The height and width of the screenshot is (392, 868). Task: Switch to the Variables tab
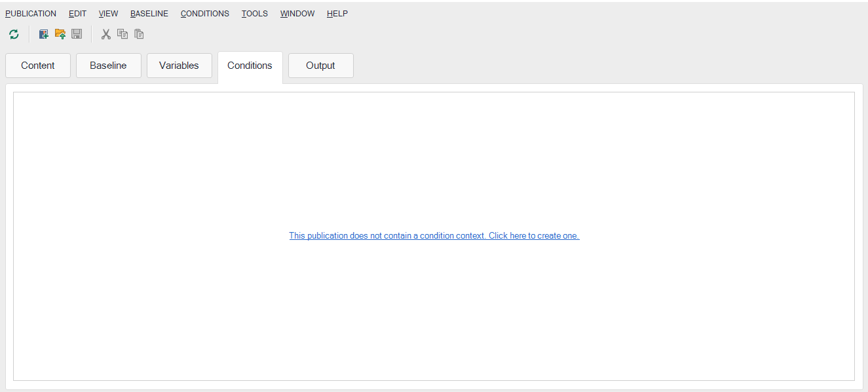click(179, 66)
